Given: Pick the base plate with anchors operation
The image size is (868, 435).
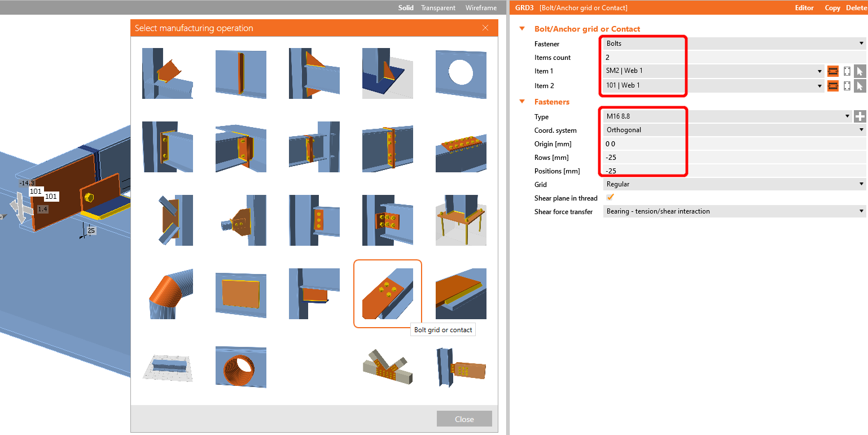Looking at the screenshot, I should (461, 220).
